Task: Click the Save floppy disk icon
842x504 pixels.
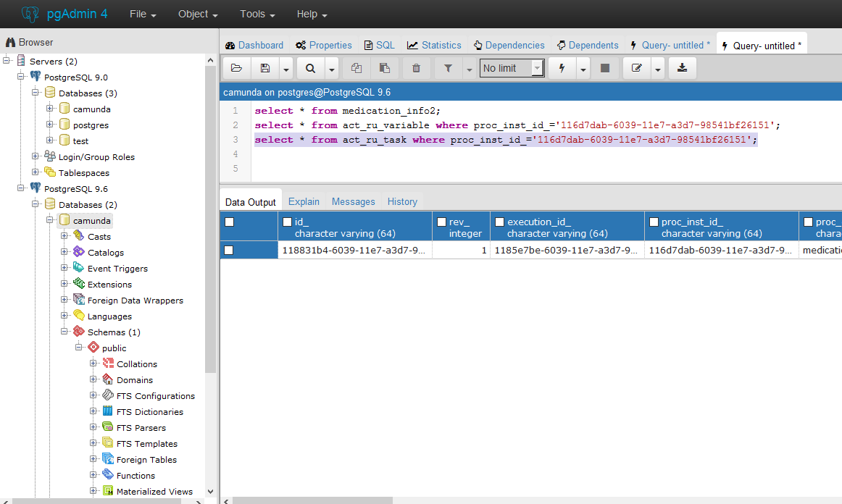Action: point(265,68)
